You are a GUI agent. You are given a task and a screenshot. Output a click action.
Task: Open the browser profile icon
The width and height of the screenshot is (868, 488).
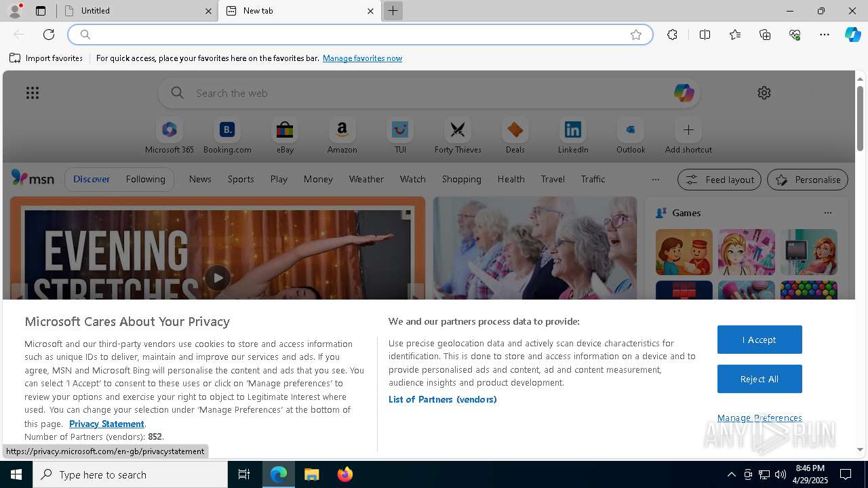pos(15,11)
